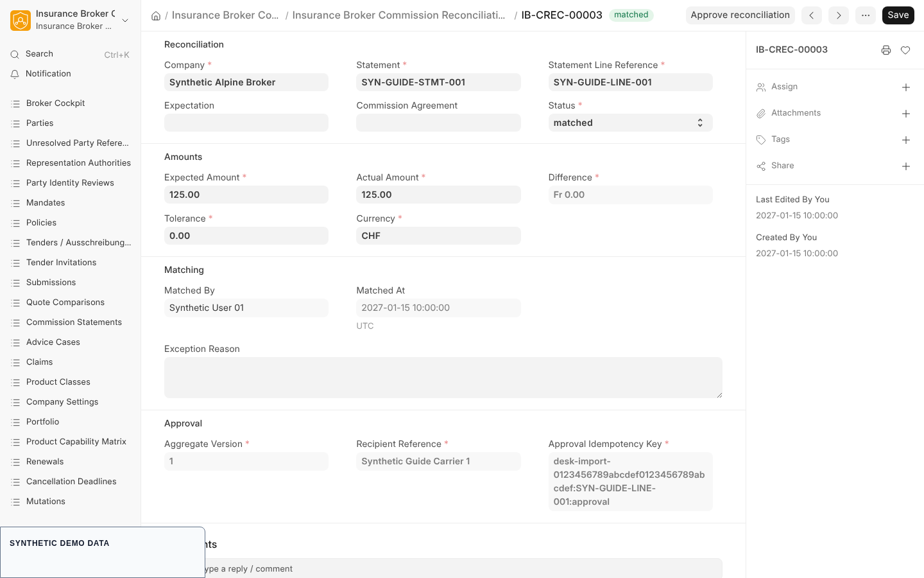Open Product Capability Matrix in sidebar
Viewport: 924px width, 578px height.
71,442
